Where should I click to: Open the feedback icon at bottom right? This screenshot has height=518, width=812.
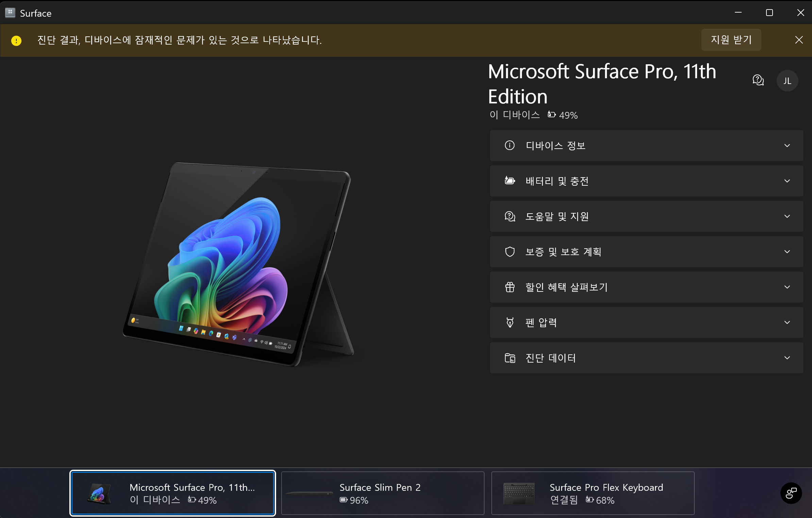coord(791,493)
